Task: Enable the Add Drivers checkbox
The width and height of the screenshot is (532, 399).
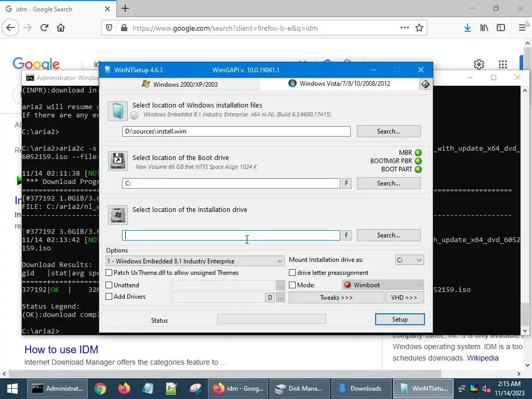Action: [109, 297]
